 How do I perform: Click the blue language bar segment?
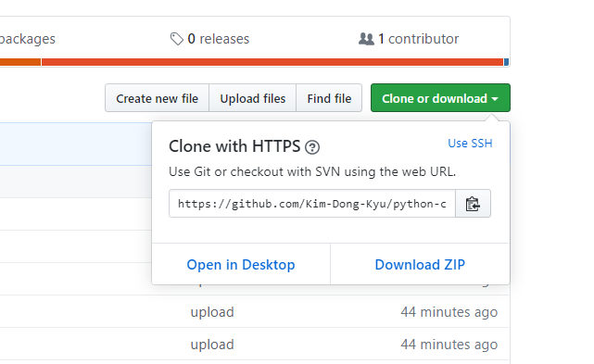[x=507, y=62]
